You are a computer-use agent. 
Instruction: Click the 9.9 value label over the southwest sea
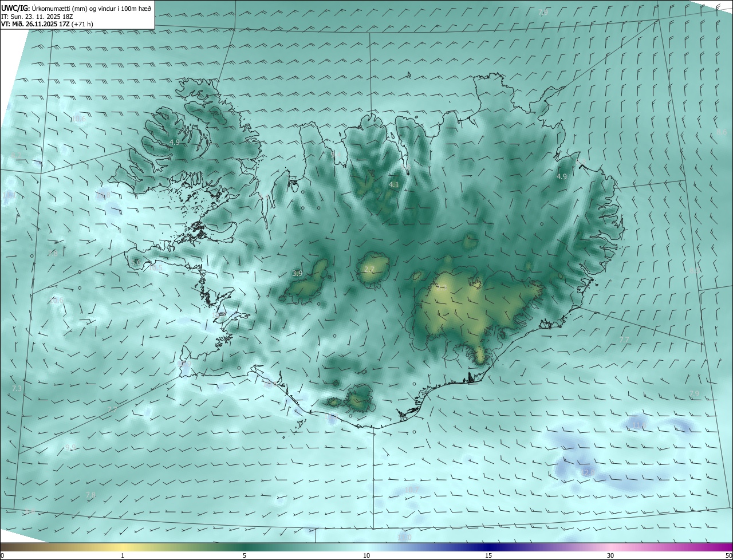coord(70,447)
